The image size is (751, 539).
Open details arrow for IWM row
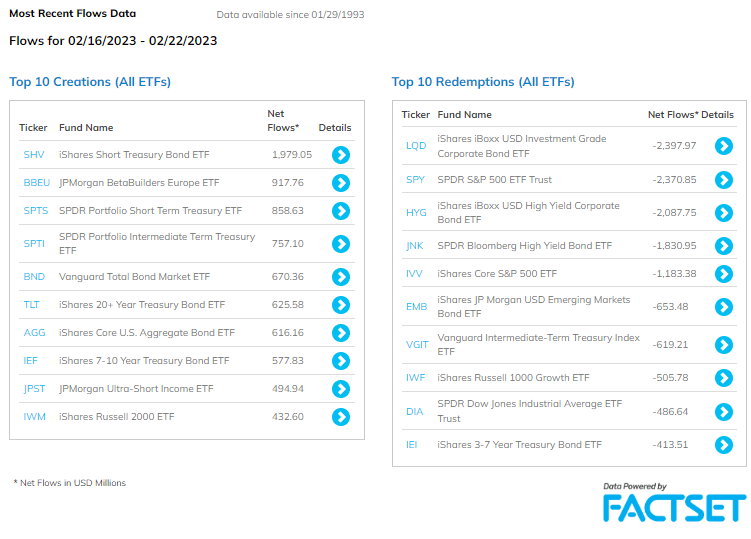[x=341, y=417]
